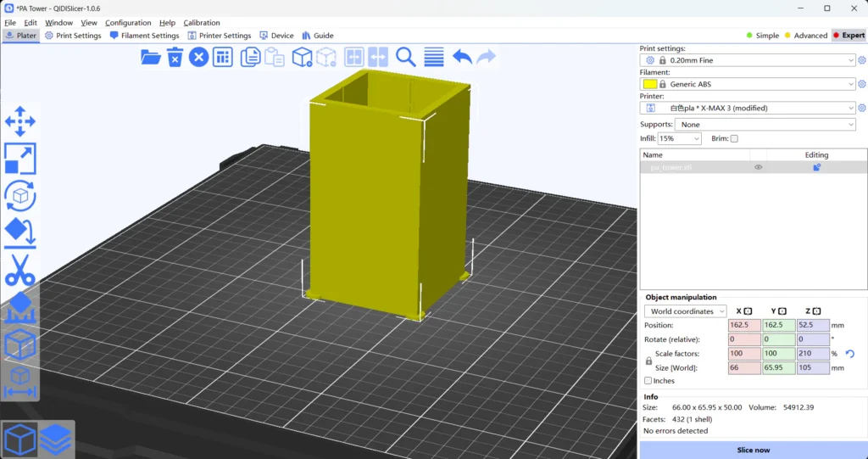868x459 pixels.
Task: Toggle the Brim checkbox
Action: coord(734,138)
